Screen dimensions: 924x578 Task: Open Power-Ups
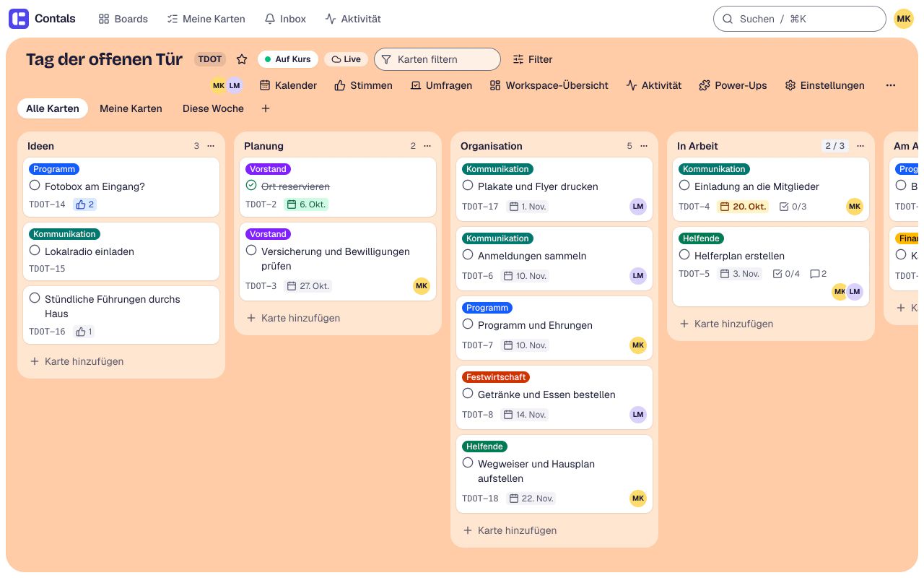pyautogui.click(x=733, y=85)
